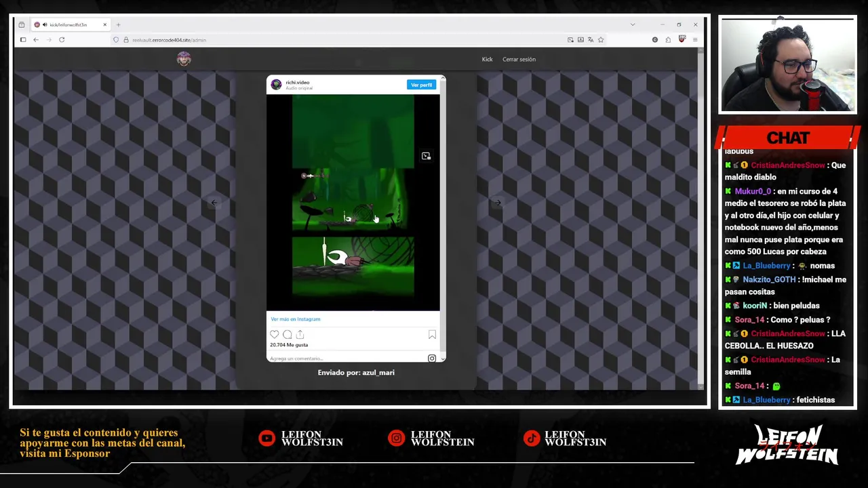868x488 pixels.
Task: Open a new browser tab
Action: [x=118, y=25]
